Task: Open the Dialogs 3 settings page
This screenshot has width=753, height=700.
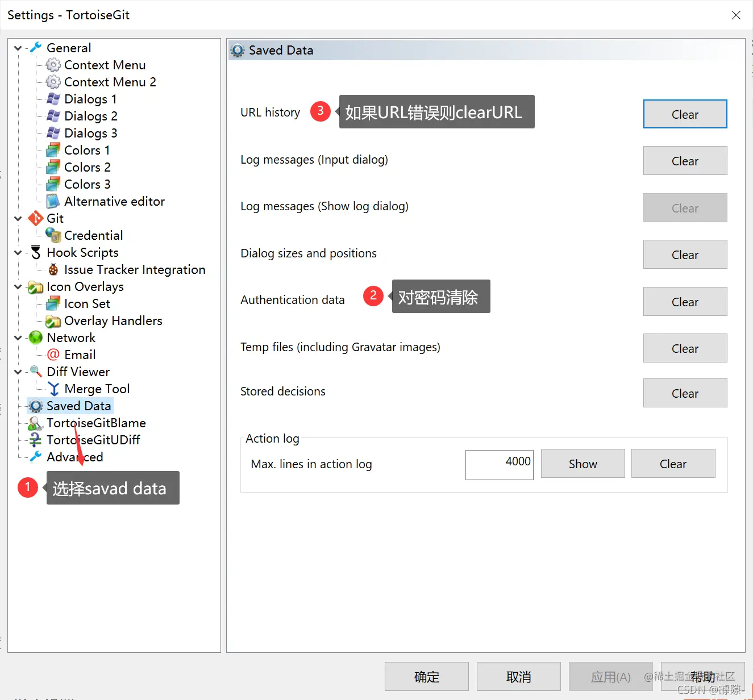Action: click(x=91, y=133)
